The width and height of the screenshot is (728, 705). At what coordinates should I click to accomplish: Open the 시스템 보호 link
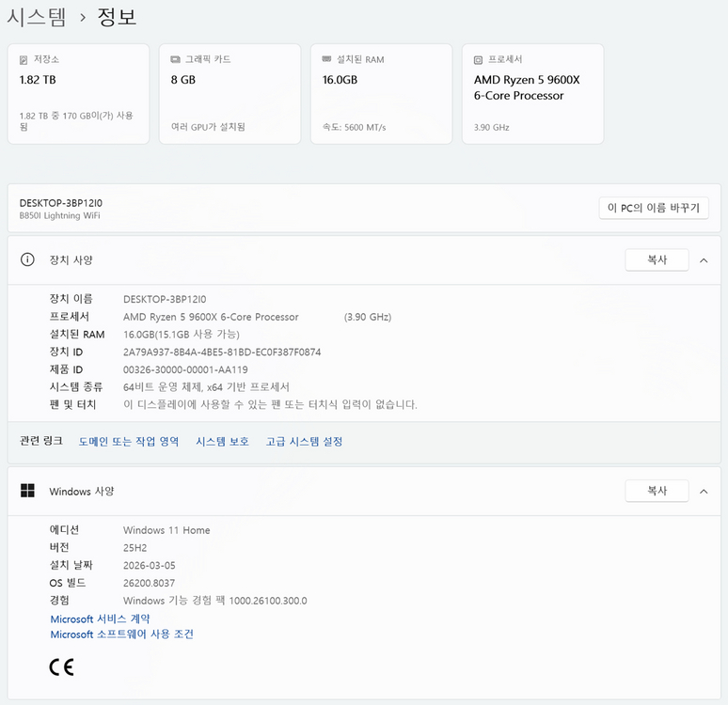tap(222, 441)
